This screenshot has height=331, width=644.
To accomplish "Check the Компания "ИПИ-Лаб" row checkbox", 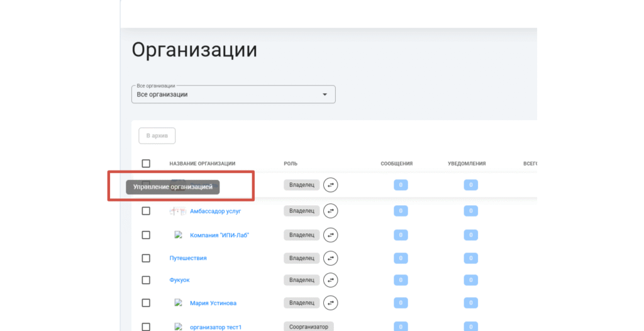I will 146,235.
